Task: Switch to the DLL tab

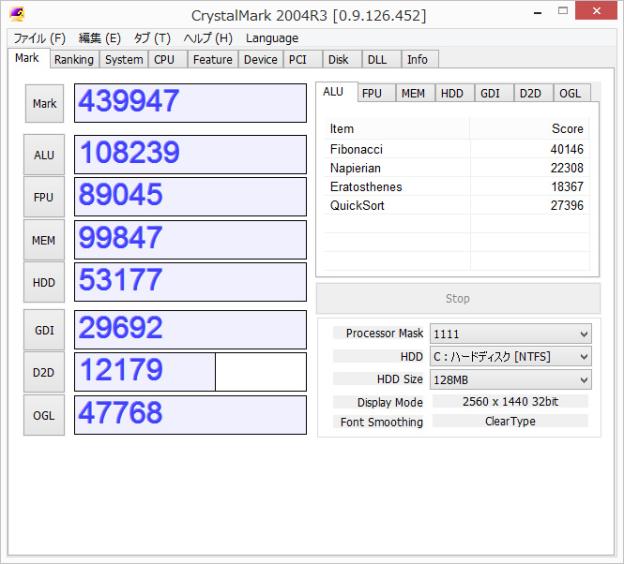Action: pos(381,59)
